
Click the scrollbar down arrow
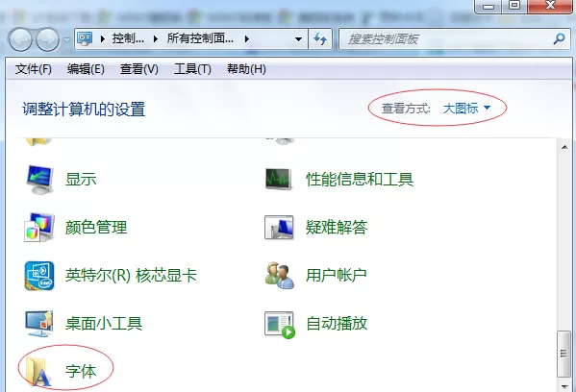pos(564,386)
